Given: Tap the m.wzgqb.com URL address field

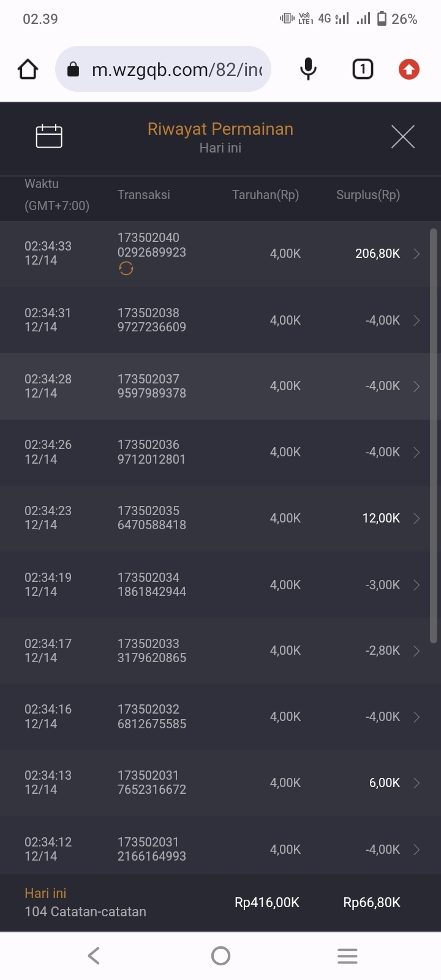Looking at the screenshot, I should click(176, 69).
